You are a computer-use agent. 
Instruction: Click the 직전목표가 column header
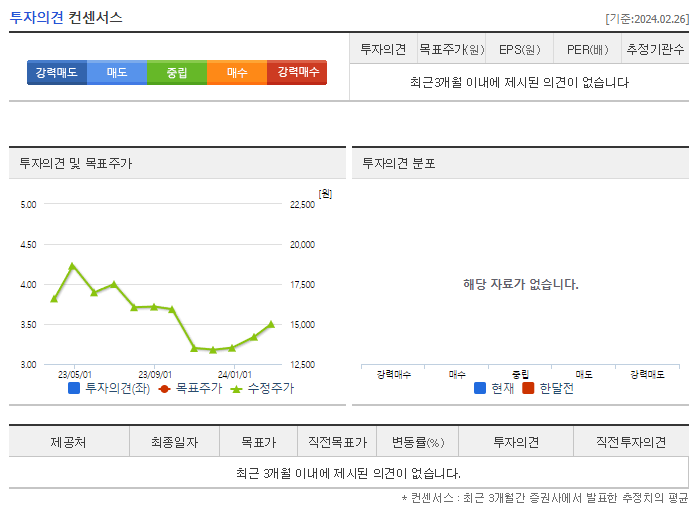[337, 442]
